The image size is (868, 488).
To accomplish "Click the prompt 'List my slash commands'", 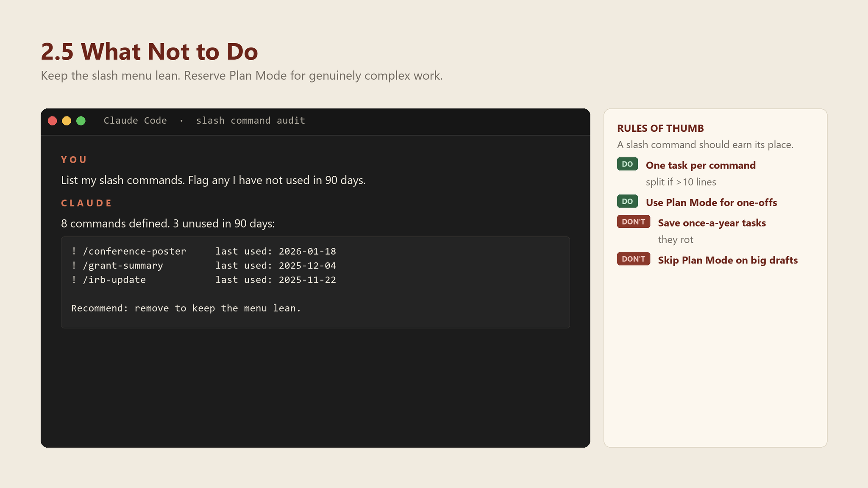I will 123,180.
